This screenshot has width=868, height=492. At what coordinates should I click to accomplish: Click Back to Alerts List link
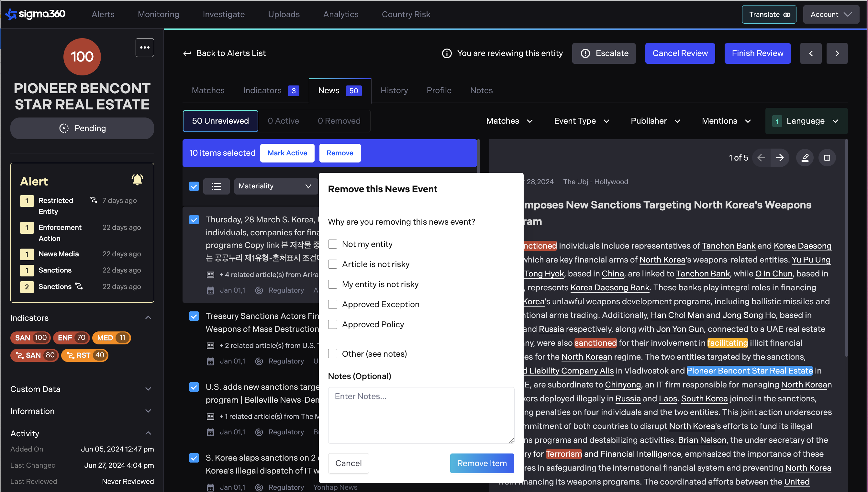click(x=224, y=53)
